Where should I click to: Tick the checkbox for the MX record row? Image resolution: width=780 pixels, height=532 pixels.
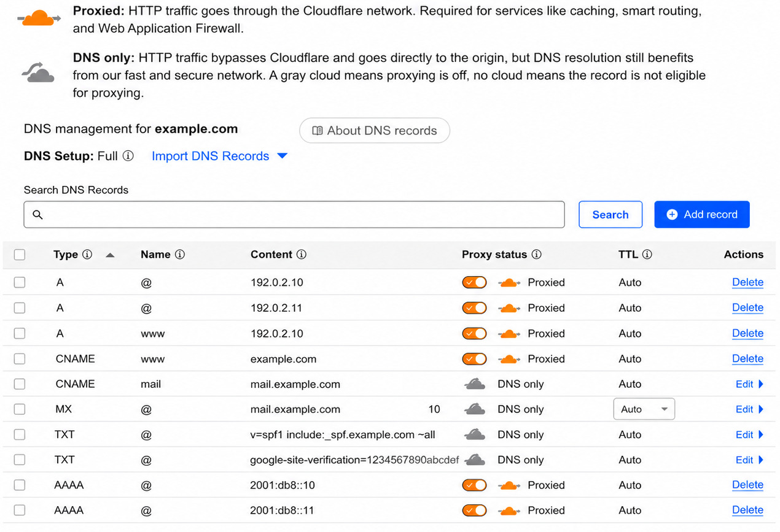20,409
